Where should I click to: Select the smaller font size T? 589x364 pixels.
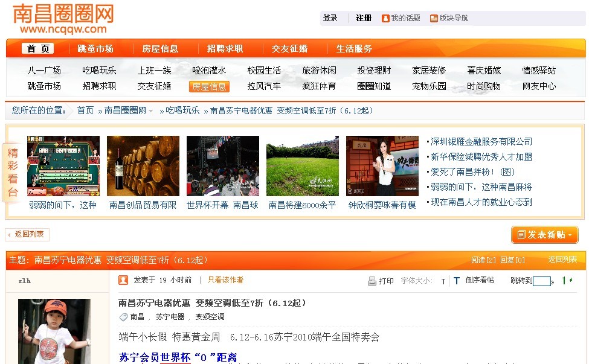tap(443, 281)
